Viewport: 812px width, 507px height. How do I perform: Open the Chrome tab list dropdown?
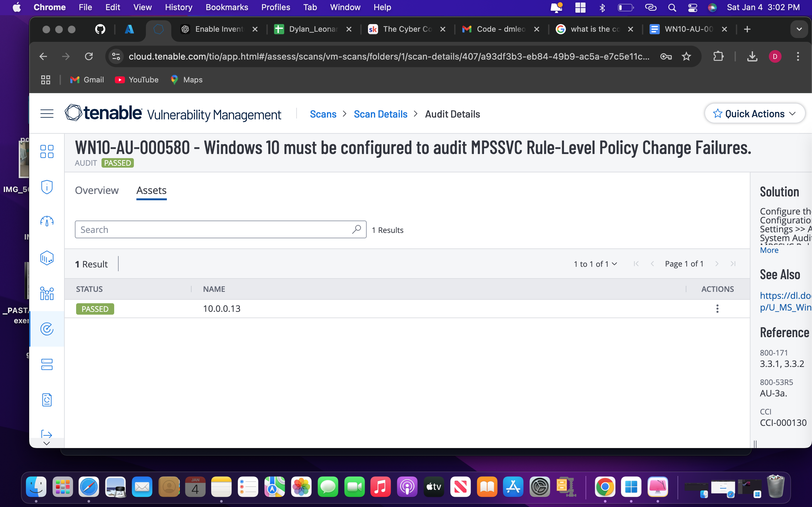click(x=799, y=29)
